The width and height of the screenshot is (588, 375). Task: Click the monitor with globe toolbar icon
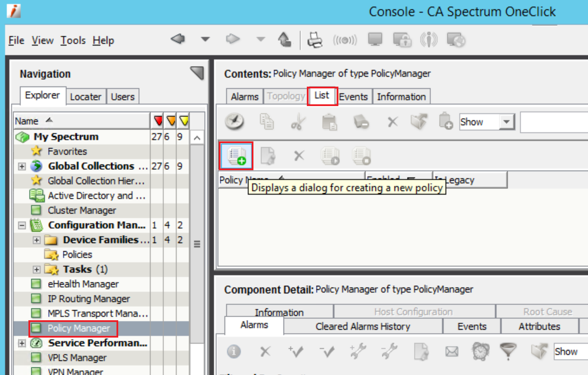click(456, 40)
